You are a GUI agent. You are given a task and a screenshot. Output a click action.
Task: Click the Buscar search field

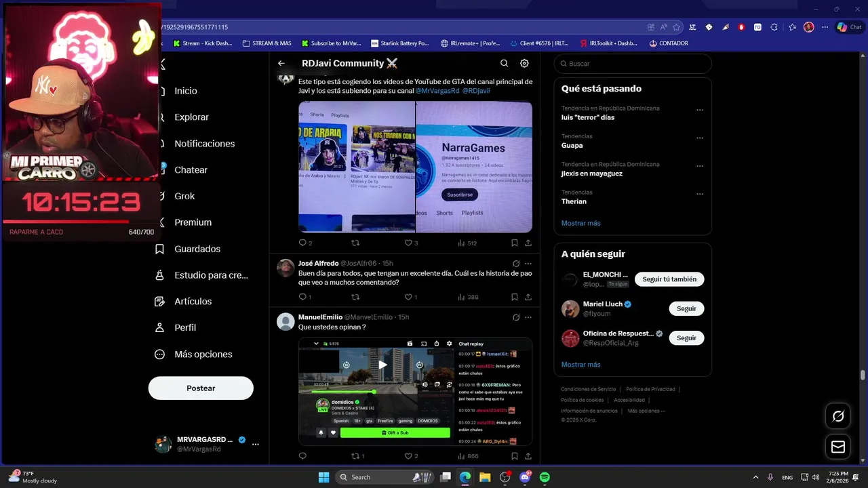(x=633, y=64)
